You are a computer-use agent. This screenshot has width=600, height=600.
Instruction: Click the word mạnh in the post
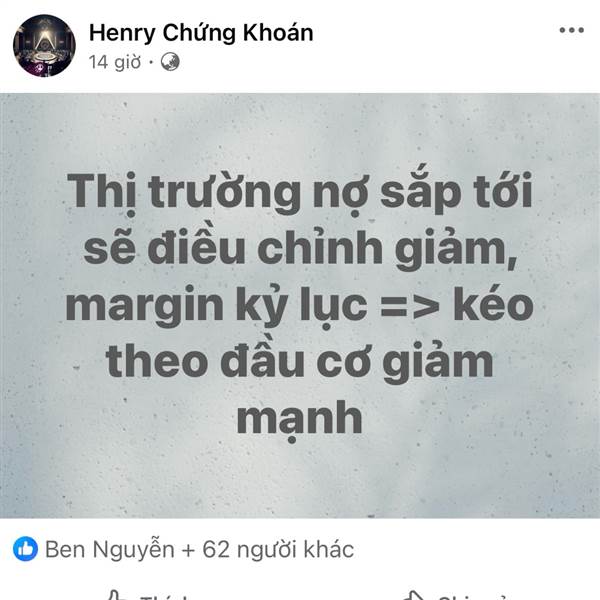click(300, 420)
